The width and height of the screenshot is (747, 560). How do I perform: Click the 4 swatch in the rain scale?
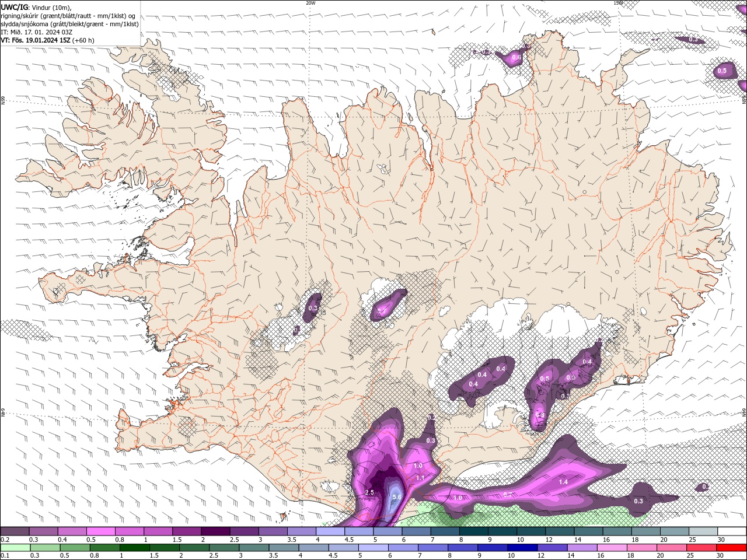pyautogui.click(x=314, y=548)
